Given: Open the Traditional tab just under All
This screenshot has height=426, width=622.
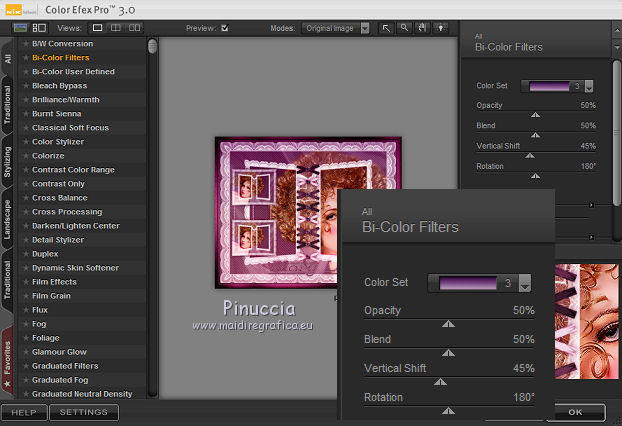Looking at the screenshot, I should pyautogui.click(x=7, y=104).
